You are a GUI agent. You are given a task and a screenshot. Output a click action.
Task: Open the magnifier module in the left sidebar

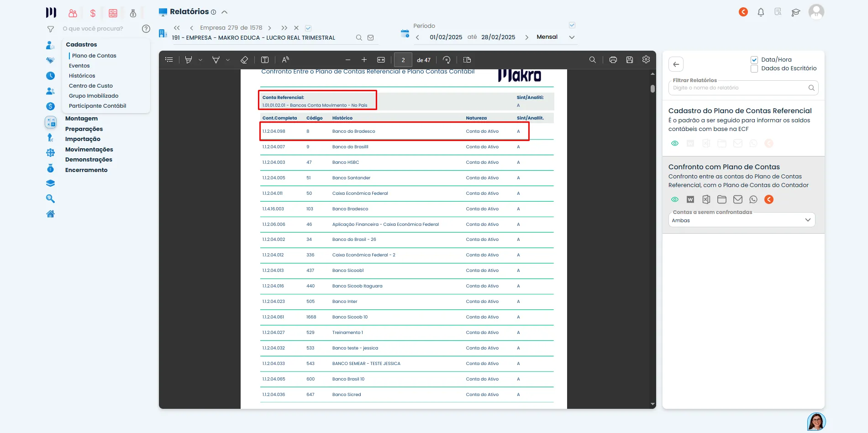click(50, 198)
